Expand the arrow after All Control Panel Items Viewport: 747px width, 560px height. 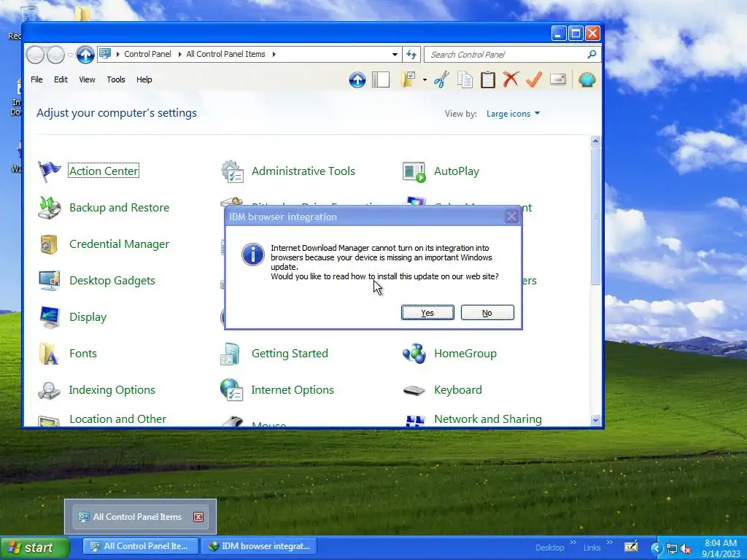274,54
